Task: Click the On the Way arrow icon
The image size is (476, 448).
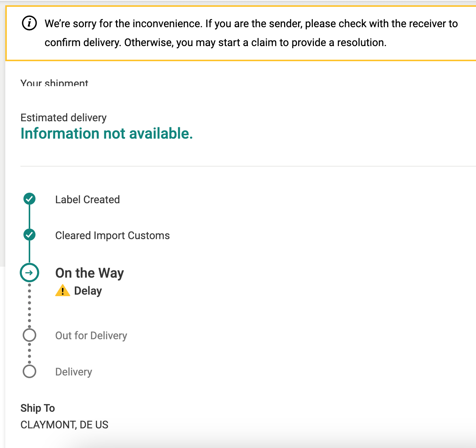Action: click(29, 273)
